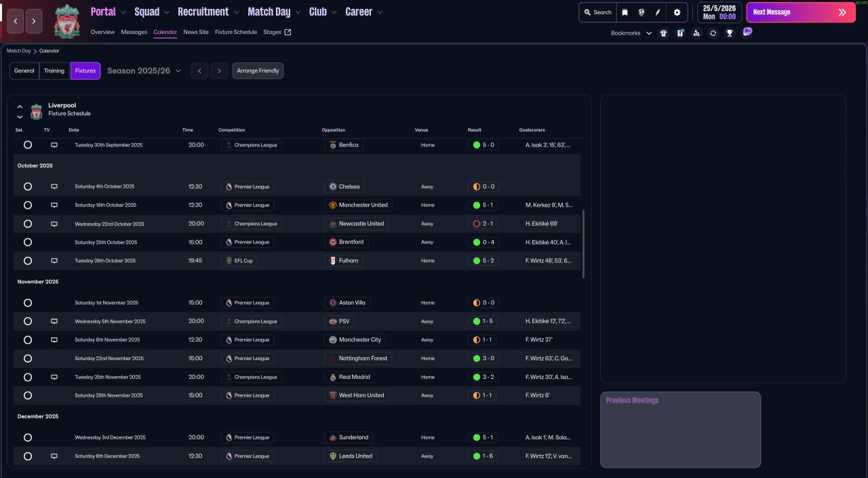Viewport: 868px width, 478px height.
Task: Click the TV icon on the Fulham row
Action: (x=54, y=260)
